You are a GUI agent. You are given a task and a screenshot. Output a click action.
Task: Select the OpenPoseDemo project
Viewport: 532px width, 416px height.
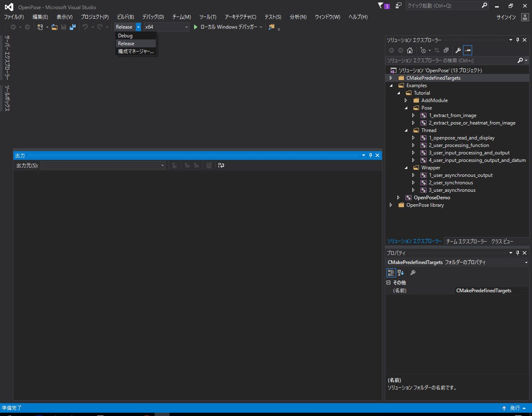click(x=432, y=198)
